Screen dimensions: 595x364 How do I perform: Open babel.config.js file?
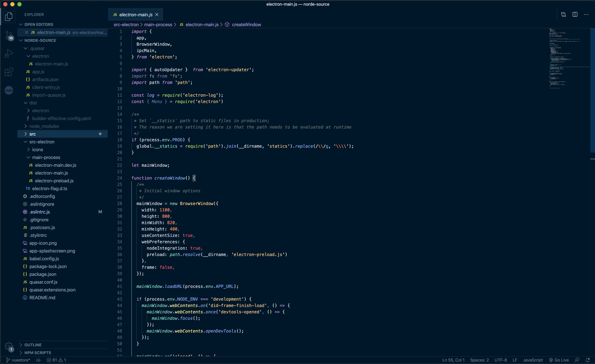coord(63,258)
